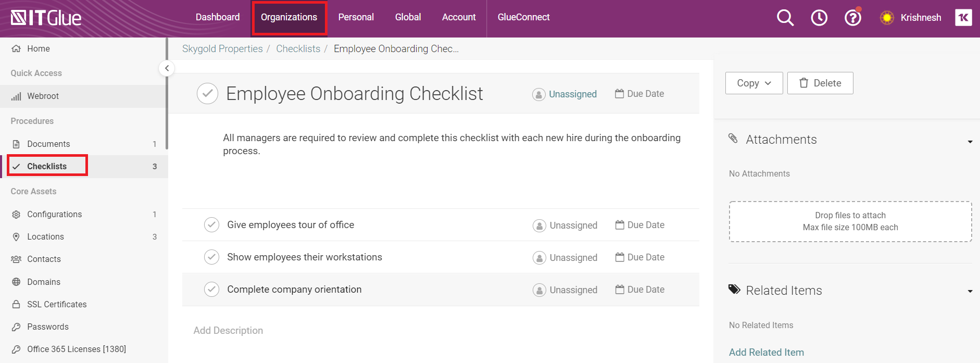The width and height of the screenshot is (980, 363).
Task: Click the sidebar vertical scrollbar
Action: (167, 94)
